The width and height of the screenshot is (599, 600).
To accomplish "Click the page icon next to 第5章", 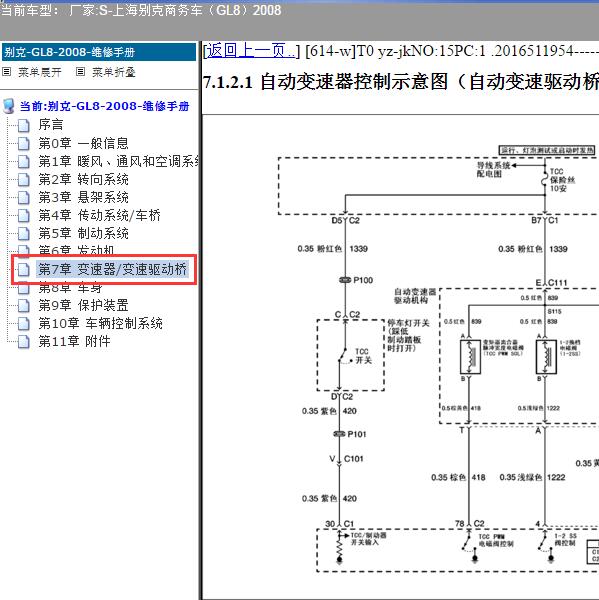I will pyautogui.click(x=24, y=233).
